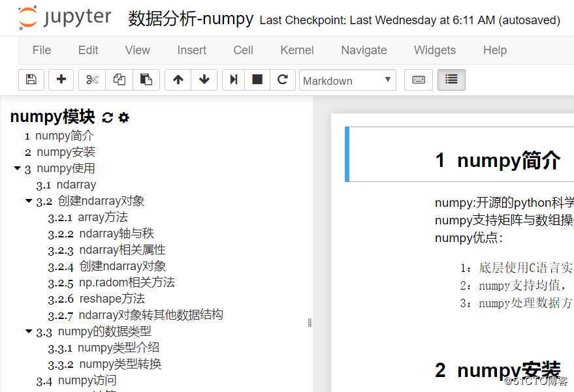Open the Navigate menu
This screenshot has width=574, height=392.
[x=364, y=50]
